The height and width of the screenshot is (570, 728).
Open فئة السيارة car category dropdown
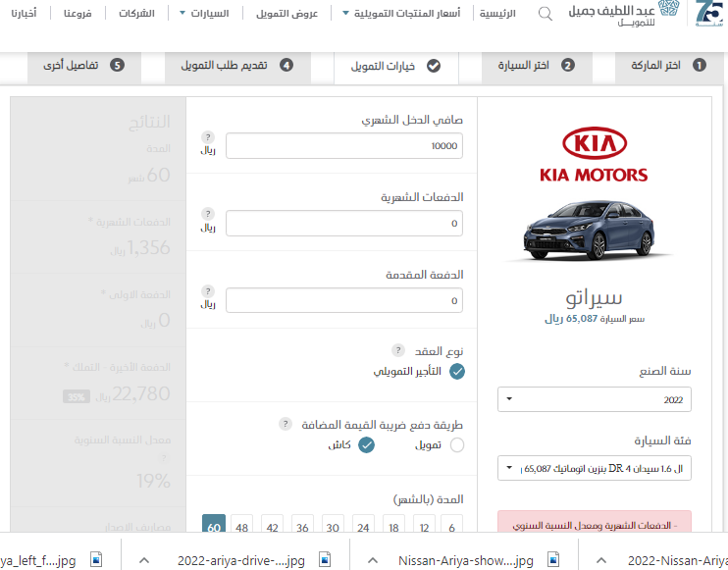(x=595, y=468)
